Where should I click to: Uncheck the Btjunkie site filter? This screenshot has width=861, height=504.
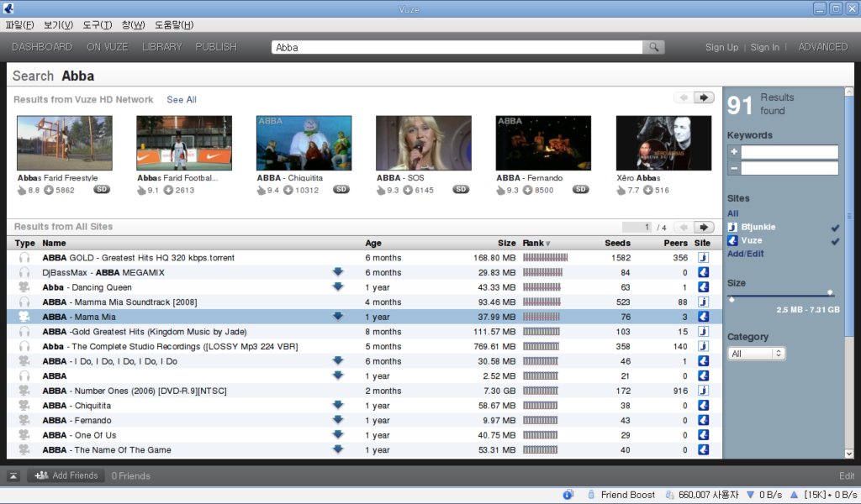[x=835, y=227]
